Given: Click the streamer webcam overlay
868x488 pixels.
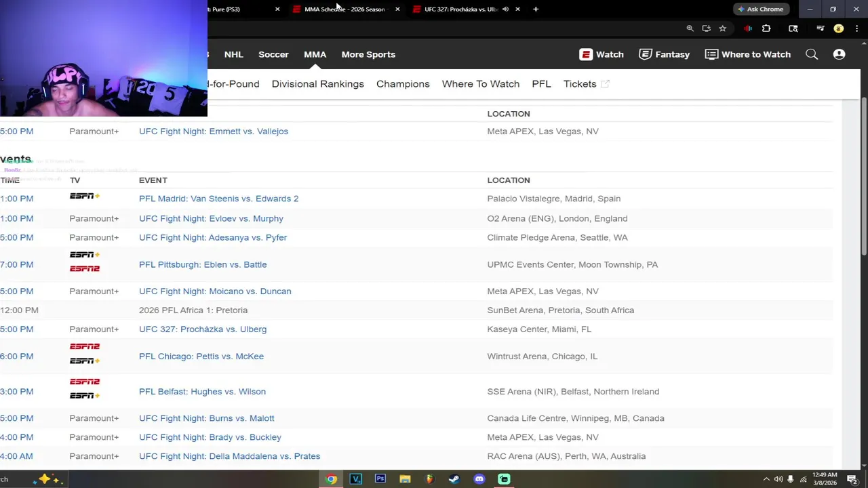Looking at the screenshot, I should click(x=104, y=58).
